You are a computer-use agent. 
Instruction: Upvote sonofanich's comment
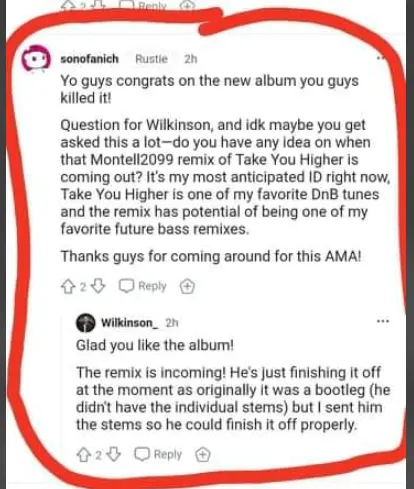[68, 286]
